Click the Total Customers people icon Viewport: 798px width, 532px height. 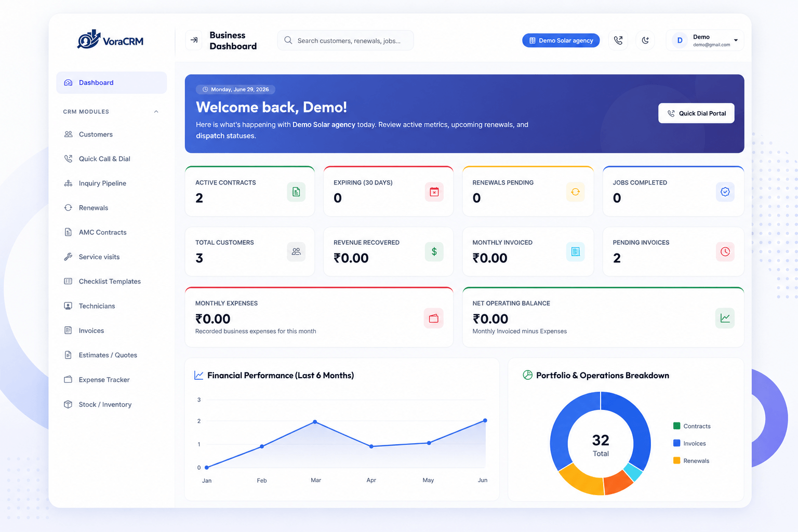pos(296,252)
